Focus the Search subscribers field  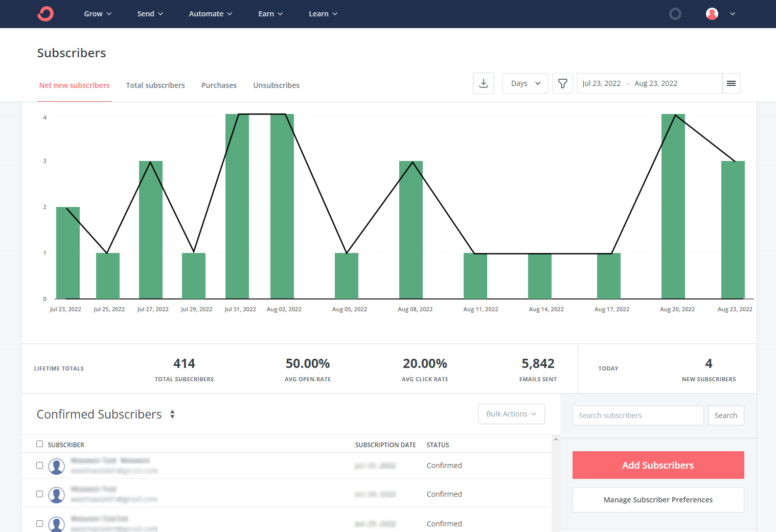[x=638, y=415]
